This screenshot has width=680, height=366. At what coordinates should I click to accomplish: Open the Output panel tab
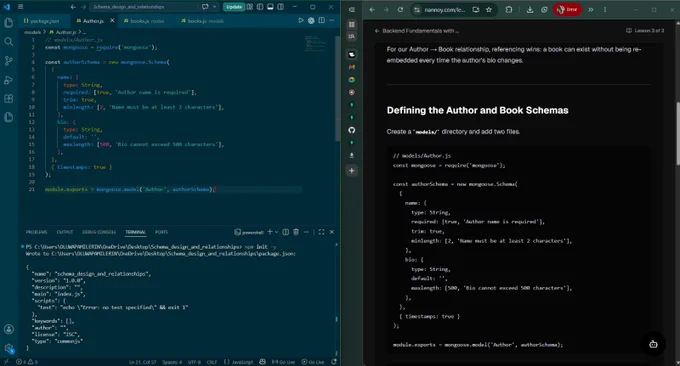(x=65, y=232)
